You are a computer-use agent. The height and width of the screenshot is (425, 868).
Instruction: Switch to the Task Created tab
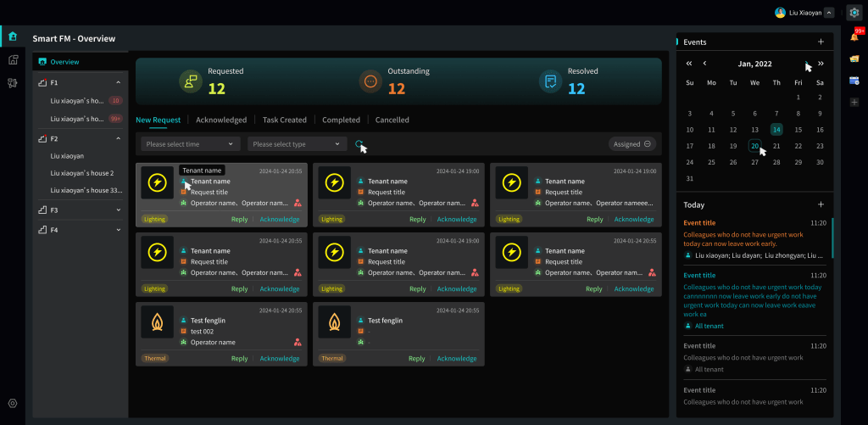285,120
